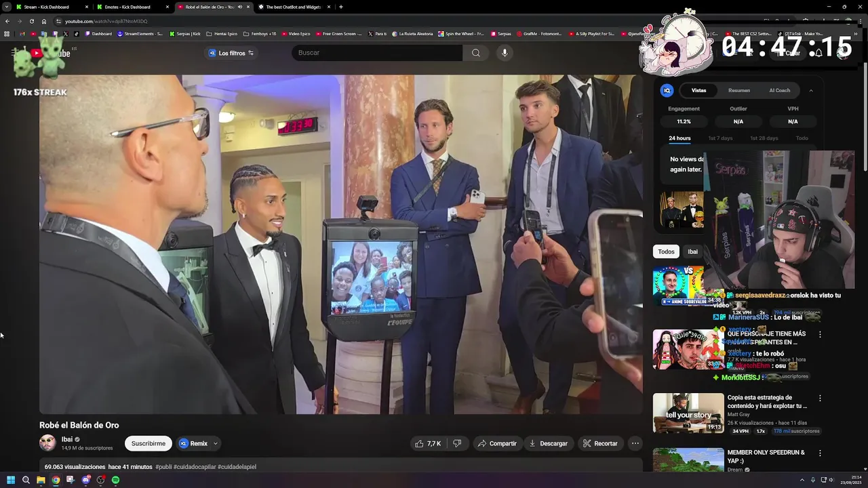Viewport: 868px width, 488px height.
Task: Click the IQ logo in the side panel
Action: (x=667, y=90)
